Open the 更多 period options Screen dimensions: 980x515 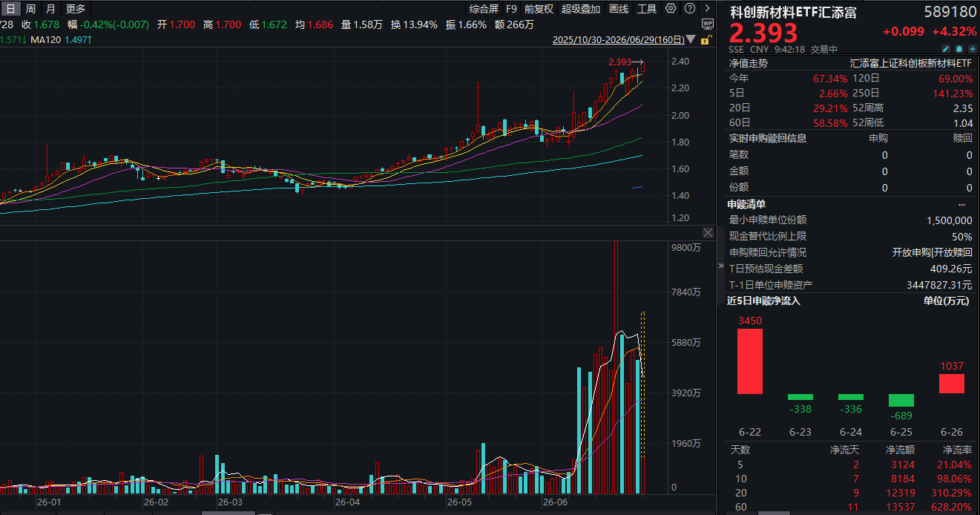[76, 9]
